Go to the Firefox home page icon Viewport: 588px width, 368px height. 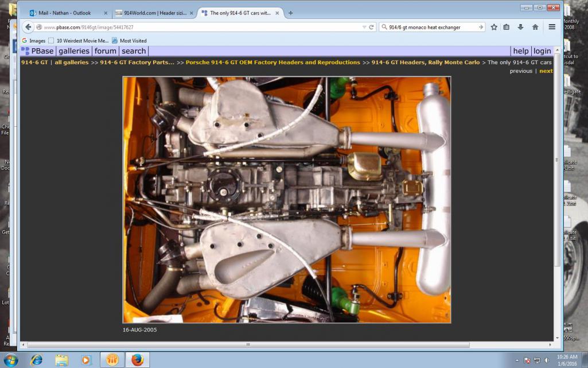pyautogui.click(x=535, y=27)
